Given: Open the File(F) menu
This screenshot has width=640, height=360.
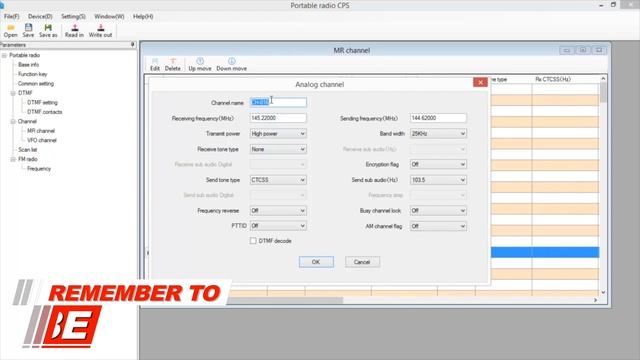Looking at the screenshot, I should 11,16.
